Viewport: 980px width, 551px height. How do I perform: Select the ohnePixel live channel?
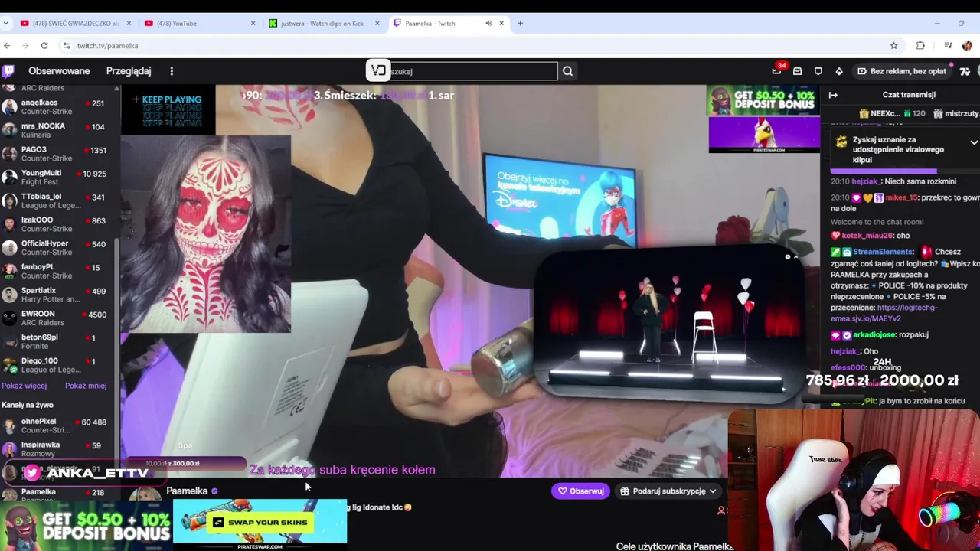pos(58,425)
